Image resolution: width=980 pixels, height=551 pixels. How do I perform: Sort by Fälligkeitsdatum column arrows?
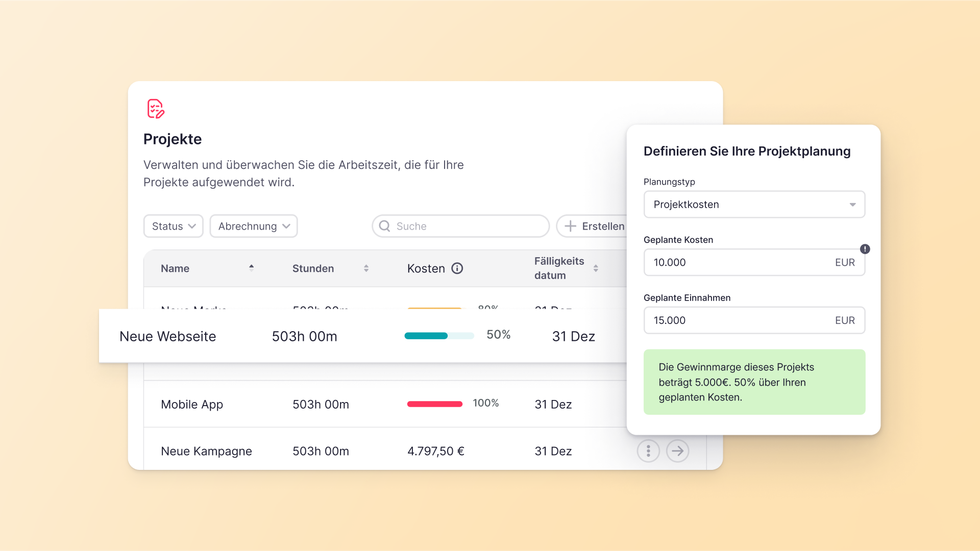(596, 268)
